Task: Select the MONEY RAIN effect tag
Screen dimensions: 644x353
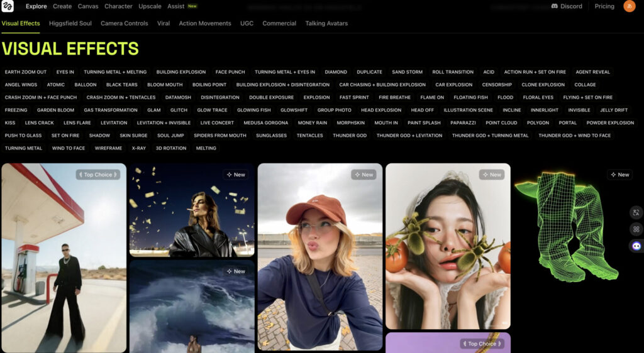Action: (312, 122)
